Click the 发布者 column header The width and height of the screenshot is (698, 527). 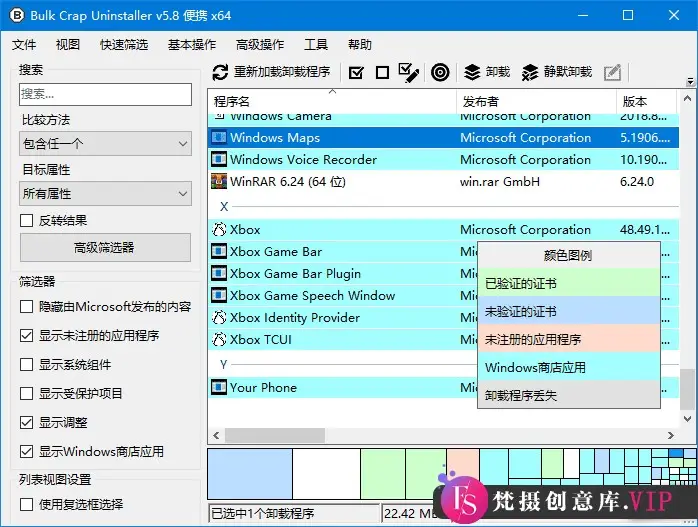(536, 101)
